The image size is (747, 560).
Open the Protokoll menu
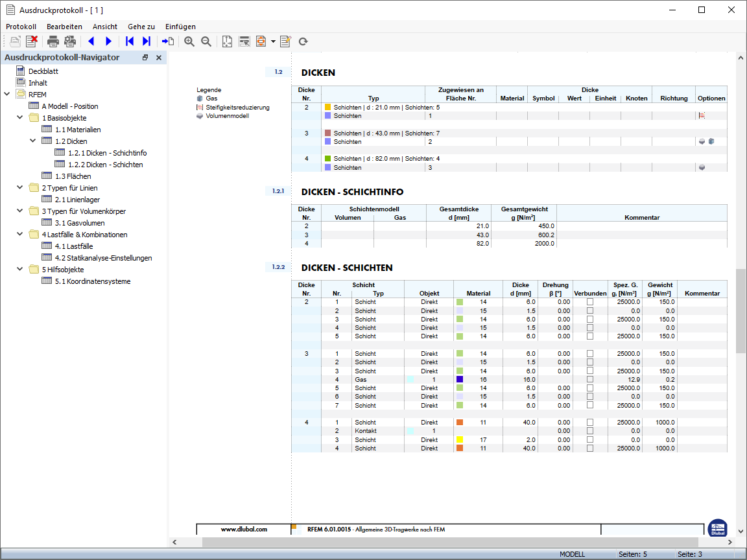pyautogui.click(x=21, y=27)
